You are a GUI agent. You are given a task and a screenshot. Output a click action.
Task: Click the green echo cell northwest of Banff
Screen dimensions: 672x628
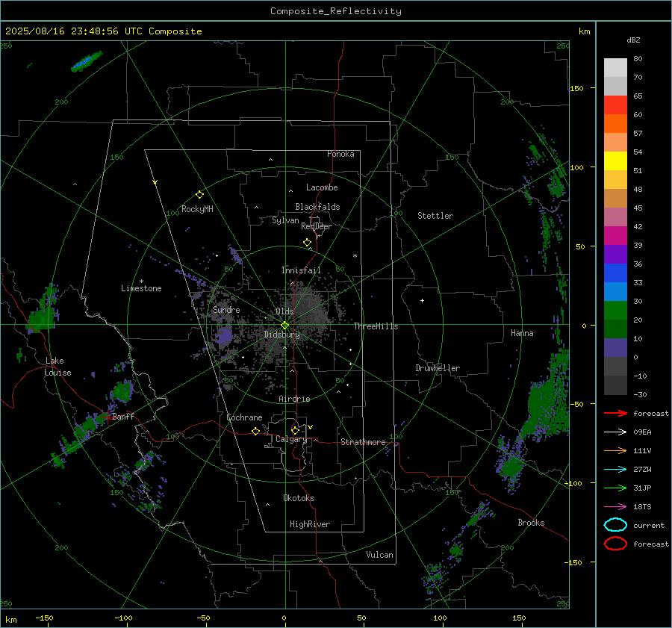[122, 391]
